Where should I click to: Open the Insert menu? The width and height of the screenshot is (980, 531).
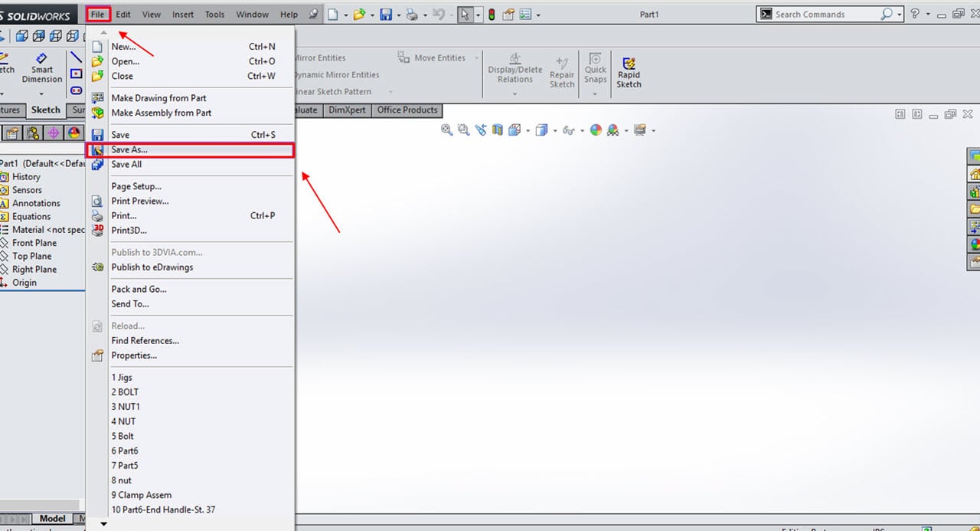tap(183, 14)
